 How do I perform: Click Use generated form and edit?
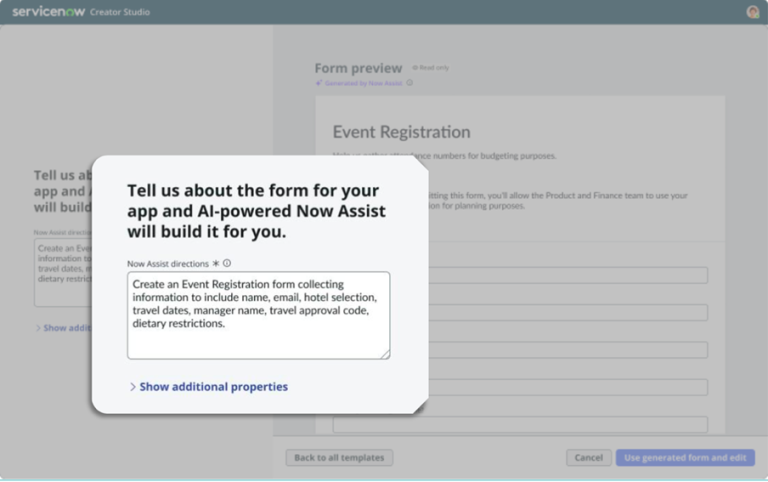685,458
